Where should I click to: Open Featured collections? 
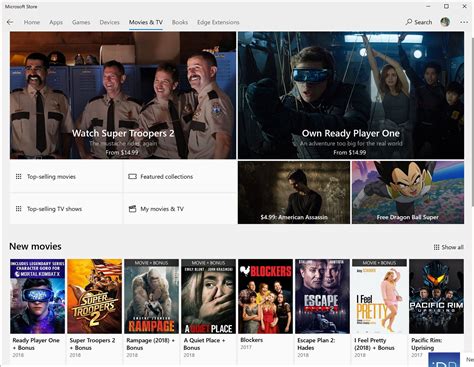point(180,177)
